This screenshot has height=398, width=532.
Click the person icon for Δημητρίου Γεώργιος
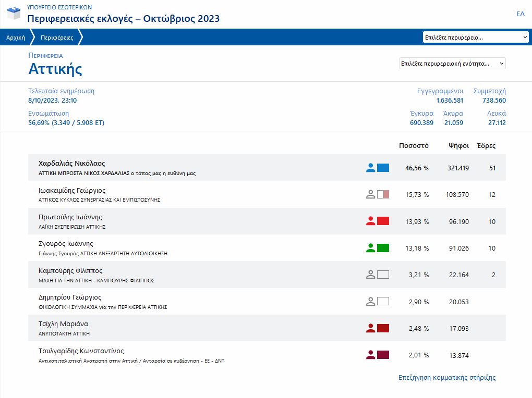click(370, 302)
